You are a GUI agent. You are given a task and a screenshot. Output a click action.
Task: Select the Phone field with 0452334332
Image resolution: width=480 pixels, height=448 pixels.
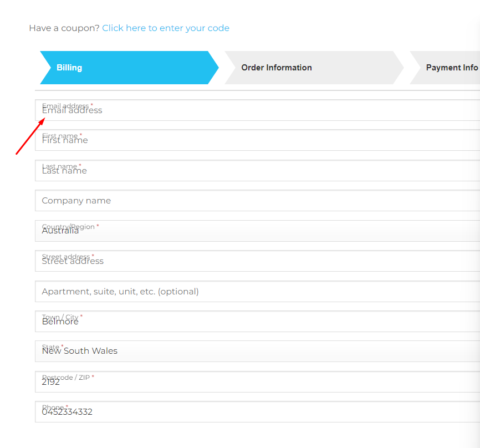[x=257, y=411]
